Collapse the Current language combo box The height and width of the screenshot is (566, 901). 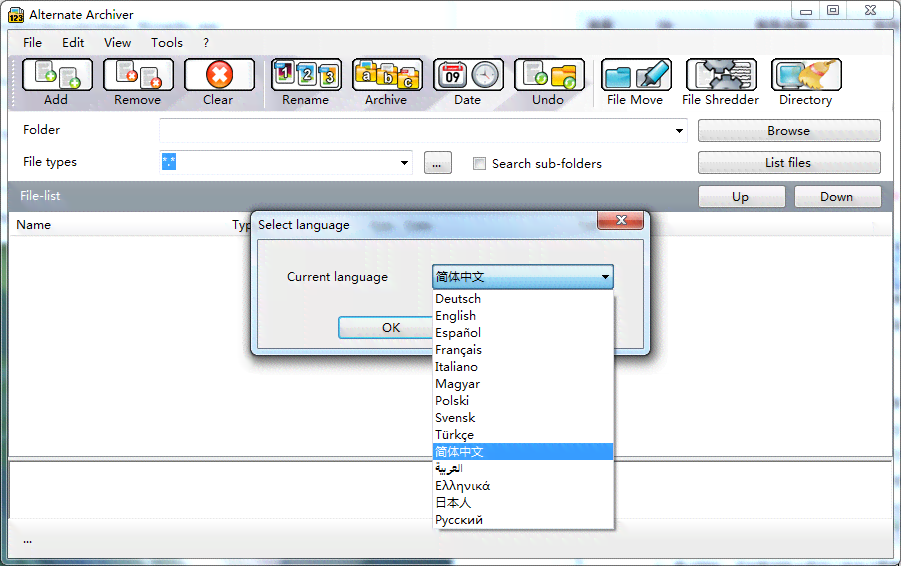pos(605,277)
